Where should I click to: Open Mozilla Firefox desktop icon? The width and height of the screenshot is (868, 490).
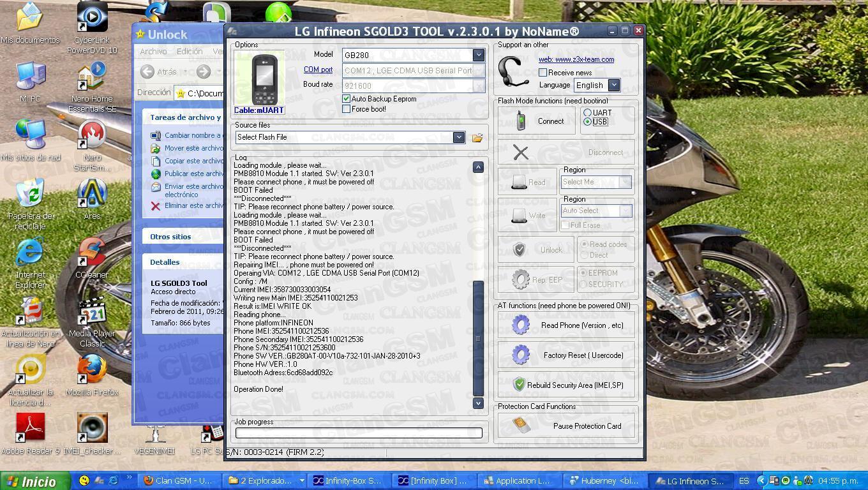[x=92, y=376]
